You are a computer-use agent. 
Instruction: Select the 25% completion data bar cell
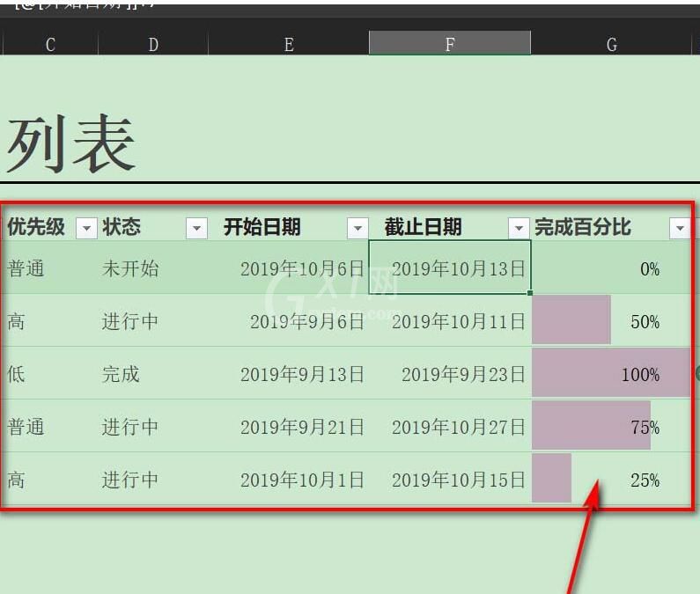611,479
